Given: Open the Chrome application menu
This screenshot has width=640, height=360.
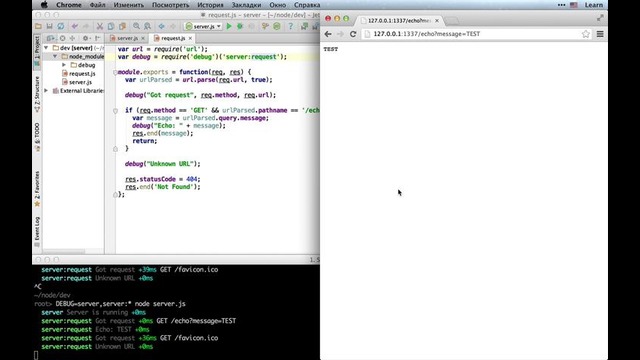Looking at the screenshot, I should click(69, 5).
